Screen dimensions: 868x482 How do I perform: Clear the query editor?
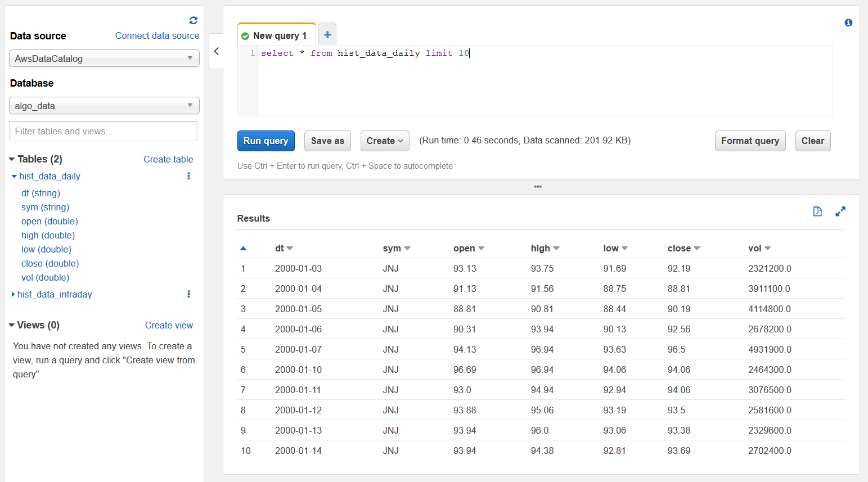coord(813,141)
